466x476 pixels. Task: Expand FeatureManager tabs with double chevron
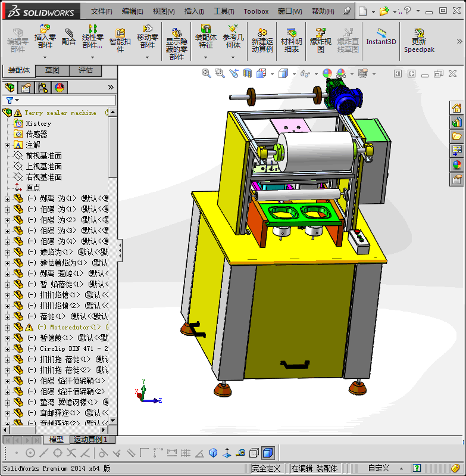tap(111, 88)
